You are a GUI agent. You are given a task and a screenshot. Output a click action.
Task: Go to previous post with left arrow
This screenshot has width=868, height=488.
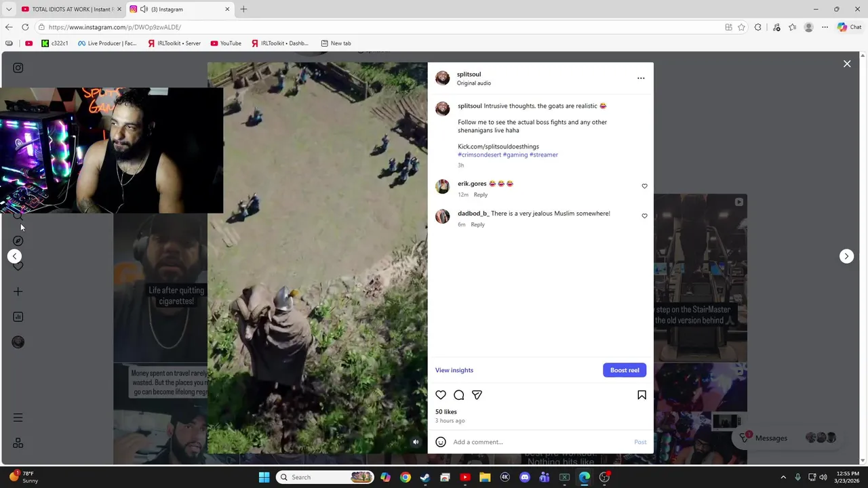tap(15, 256)
